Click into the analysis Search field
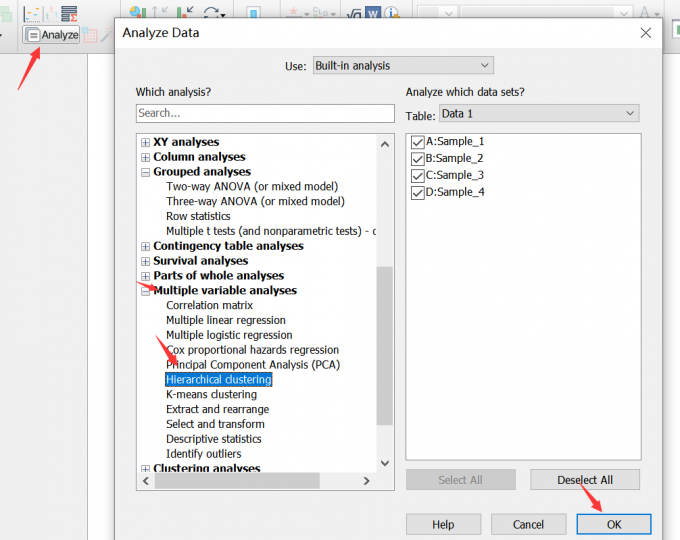Viewport: 680px width, 540px height. 264,114
